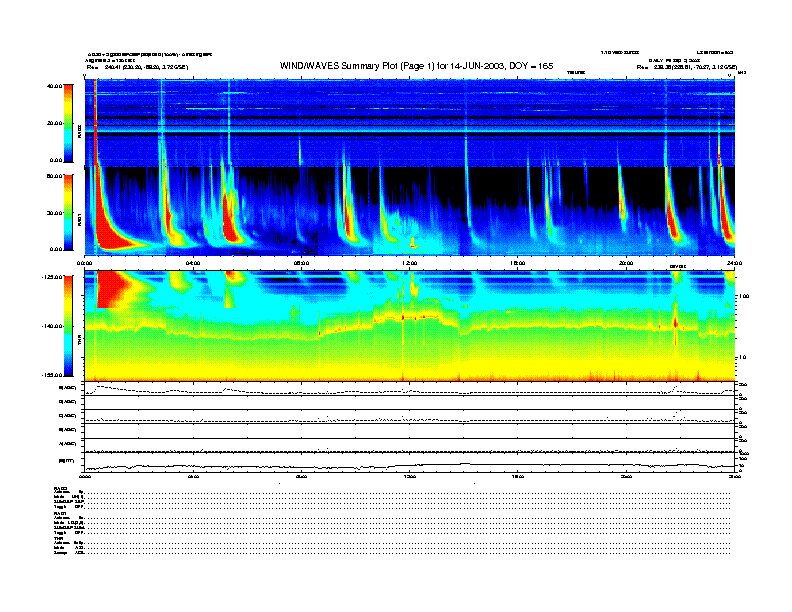This screenshot has height=612, width=792.
Task: Click the 20:00 label under the RAD1 spectrogram
Action: click(x=626, y=263)
